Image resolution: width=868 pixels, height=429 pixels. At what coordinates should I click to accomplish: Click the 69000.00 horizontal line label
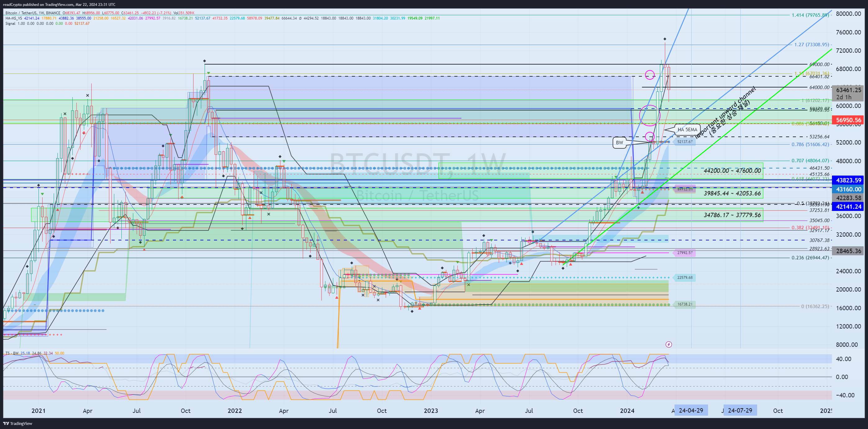point(819,64)
